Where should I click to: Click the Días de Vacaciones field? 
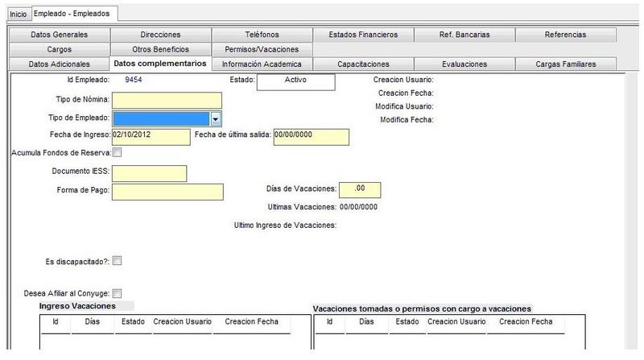click(x=360, y=190)
